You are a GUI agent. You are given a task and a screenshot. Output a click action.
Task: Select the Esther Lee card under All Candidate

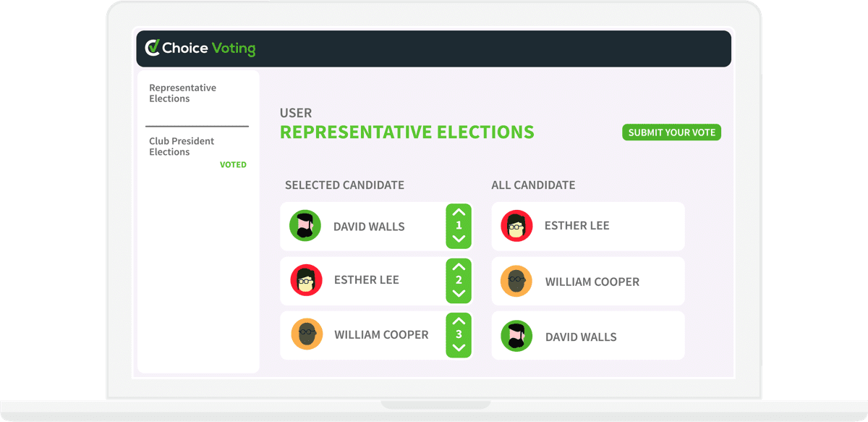pos(588,226)
